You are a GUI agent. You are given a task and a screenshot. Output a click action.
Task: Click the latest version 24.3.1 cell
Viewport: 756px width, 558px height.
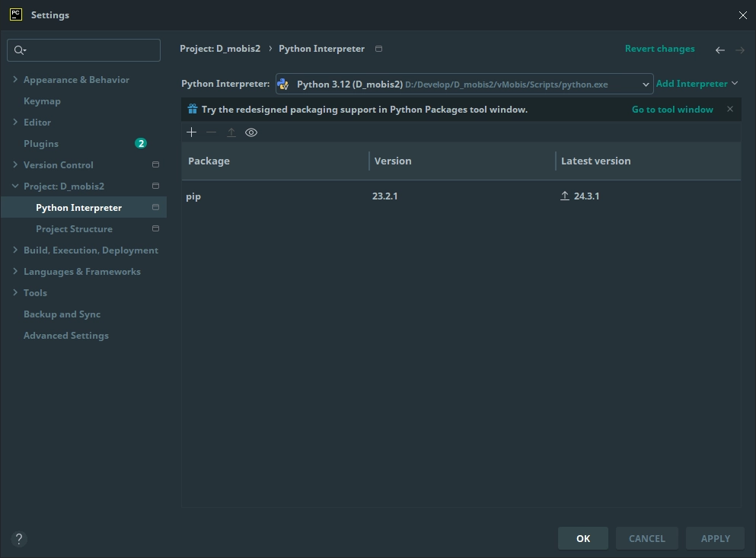coord(586,196)
